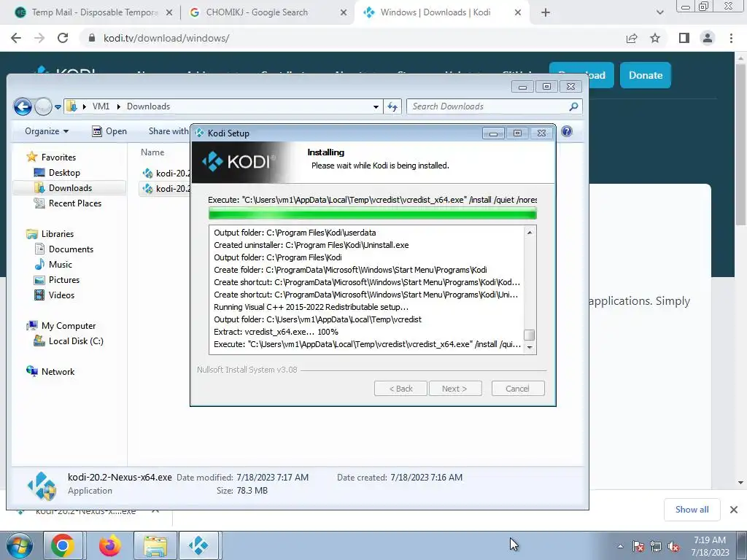Click the 'Running Visual C++ 2015-2022 Redistributable setup...' log line

click(311, 307)
